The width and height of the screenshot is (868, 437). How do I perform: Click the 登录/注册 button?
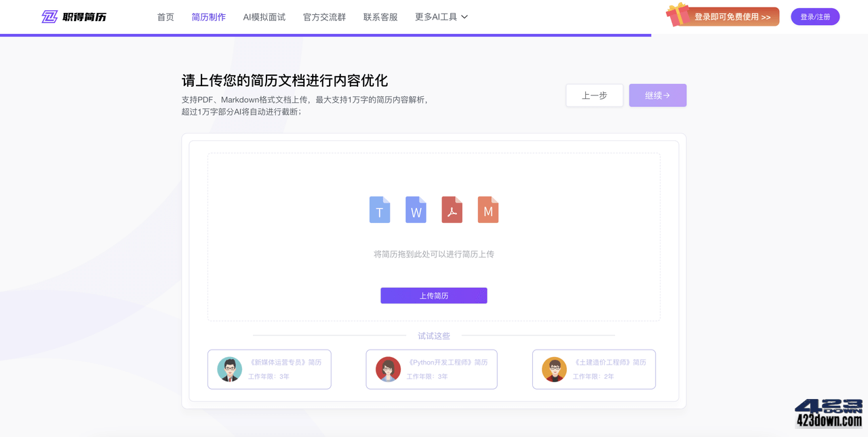[815, 16]
